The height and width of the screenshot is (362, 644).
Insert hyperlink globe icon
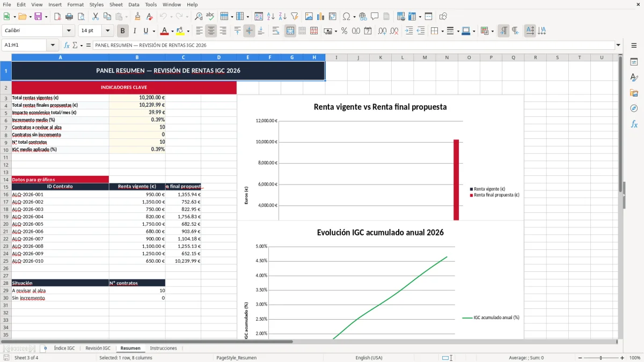point(363,17)
